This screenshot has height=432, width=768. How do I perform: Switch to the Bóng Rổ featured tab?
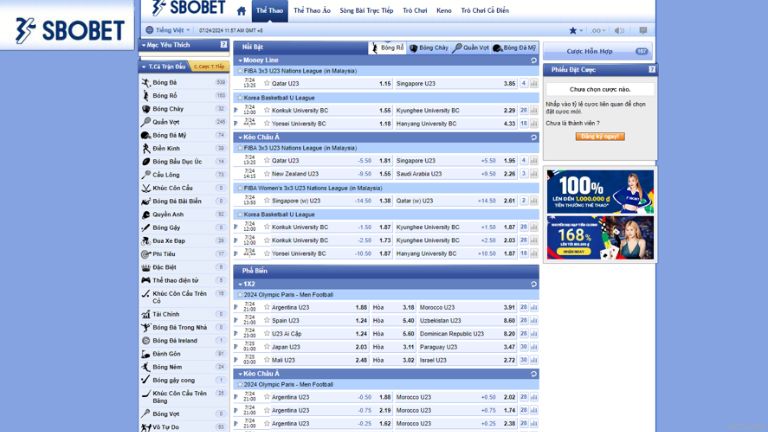click(387, 48)
